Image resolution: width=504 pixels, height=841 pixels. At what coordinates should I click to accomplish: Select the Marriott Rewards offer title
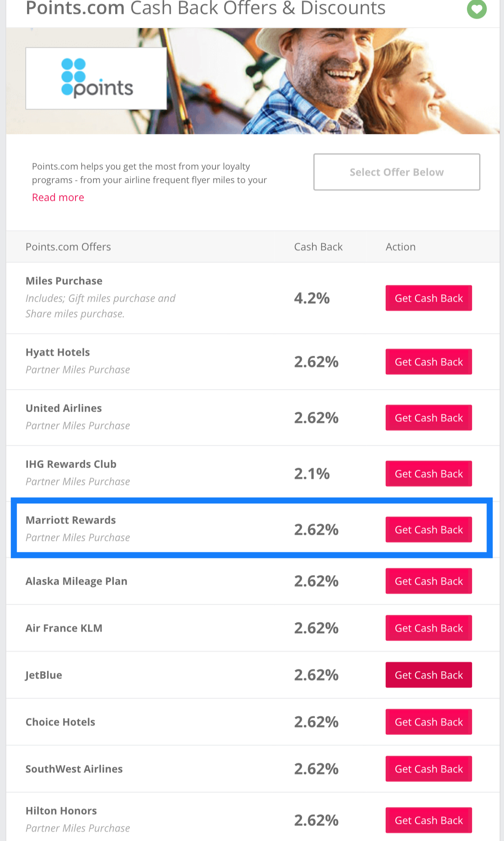pyautogui.click(x=71, y=520)
